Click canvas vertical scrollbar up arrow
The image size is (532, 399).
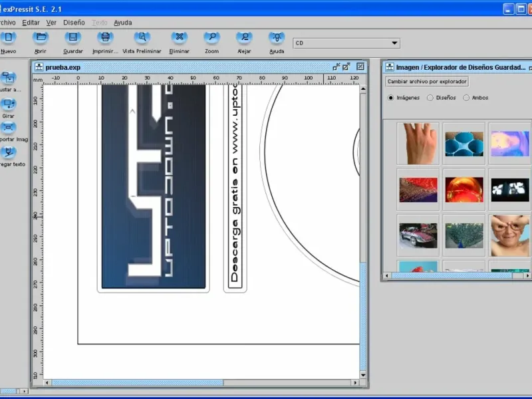click(x=363, y=89)
